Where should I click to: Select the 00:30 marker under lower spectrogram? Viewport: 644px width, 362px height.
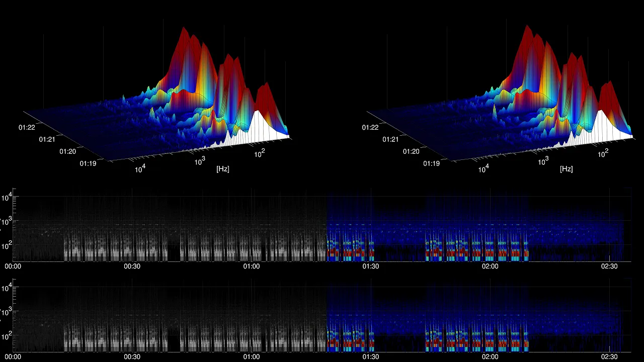point(132,356)
